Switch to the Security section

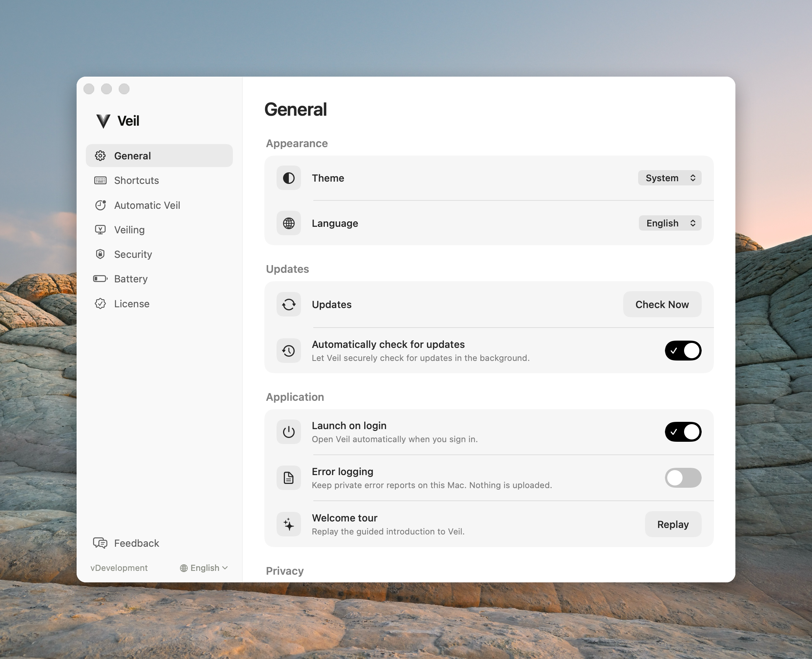pyautogui.click(x=159, y=254)
